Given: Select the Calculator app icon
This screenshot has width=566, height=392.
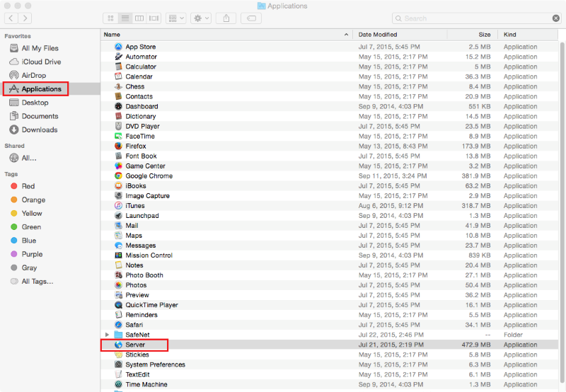Looking at the screenshot, I should pos(118,67).
